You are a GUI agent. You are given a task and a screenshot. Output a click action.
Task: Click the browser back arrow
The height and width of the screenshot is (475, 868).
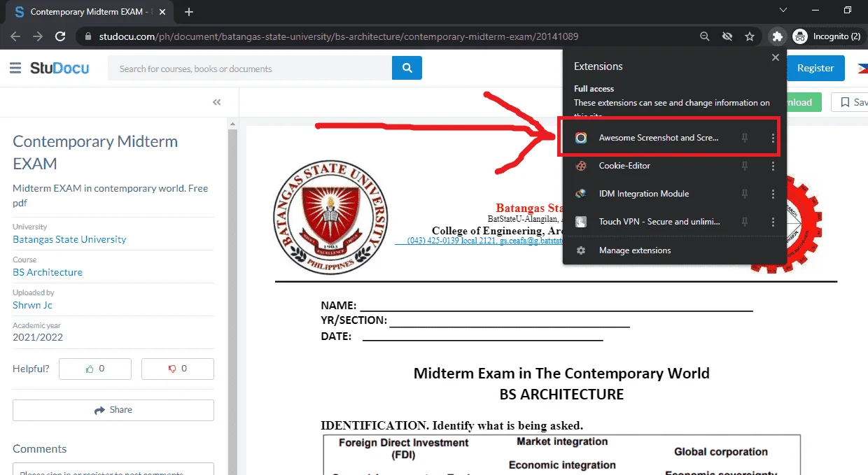coord(15,36)
